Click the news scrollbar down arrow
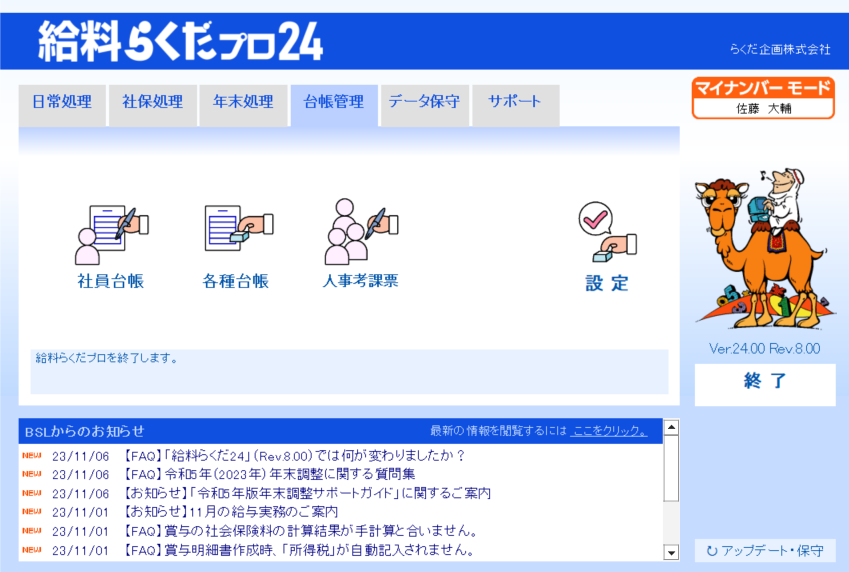This screenshot has height=572, width=849. [x=671, y=552]
